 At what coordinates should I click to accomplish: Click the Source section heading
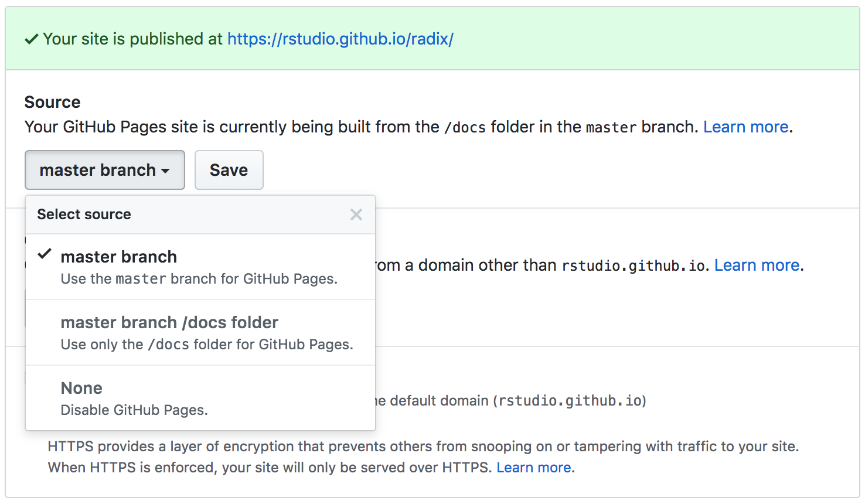(52, 102)
